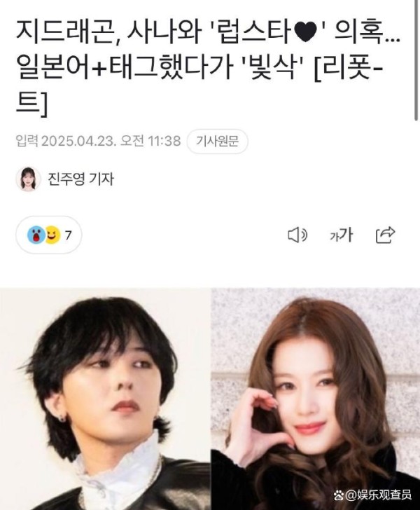Viewport: 420px width, 510px height.
Task: Open the original article via 기사원문 button
Action: [217, 142]
